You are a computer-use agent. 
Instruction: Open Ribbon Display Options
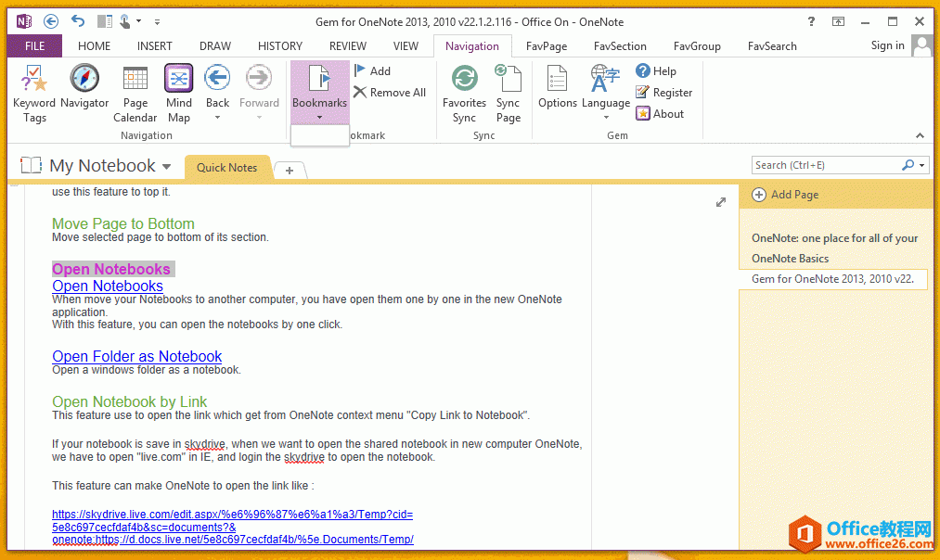(838, 21)
